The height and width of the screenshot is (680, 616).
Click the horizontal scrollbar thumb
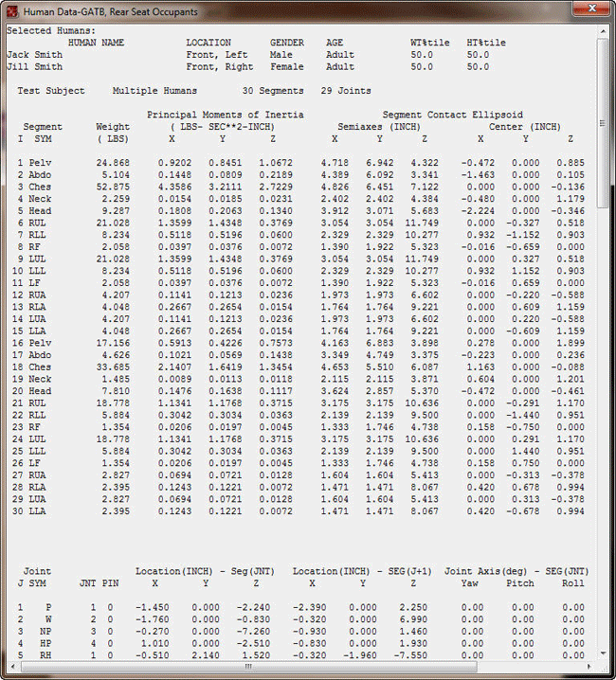(246, 667)
